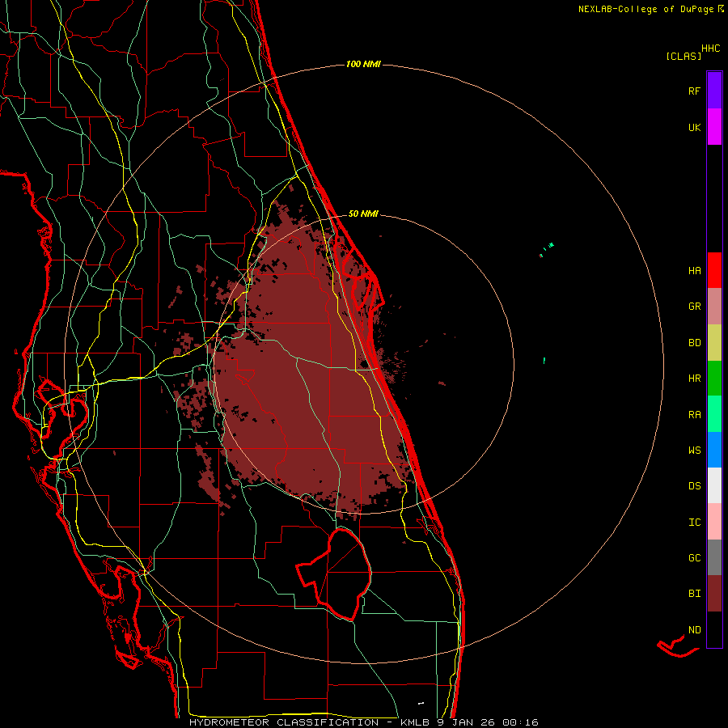Click the IC legend label text
This screenshot has height=728, width=728.
click(x=695, y=523)
